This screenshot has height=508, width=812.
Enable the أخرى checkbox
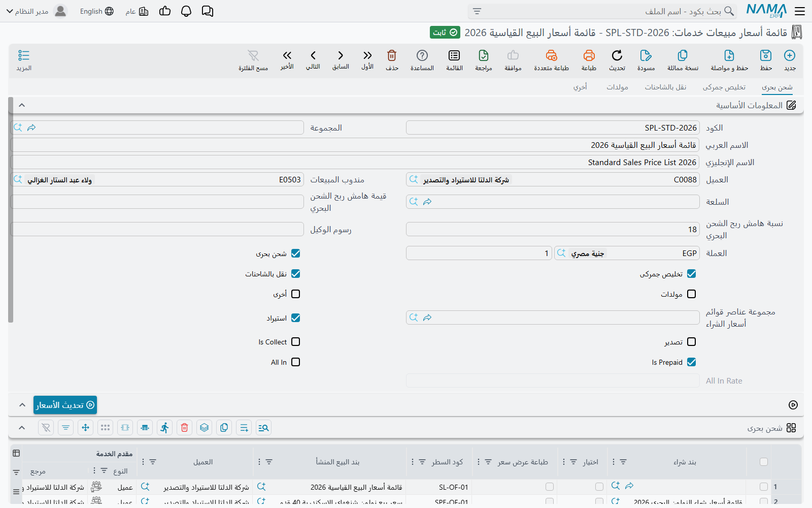[296, 294]
